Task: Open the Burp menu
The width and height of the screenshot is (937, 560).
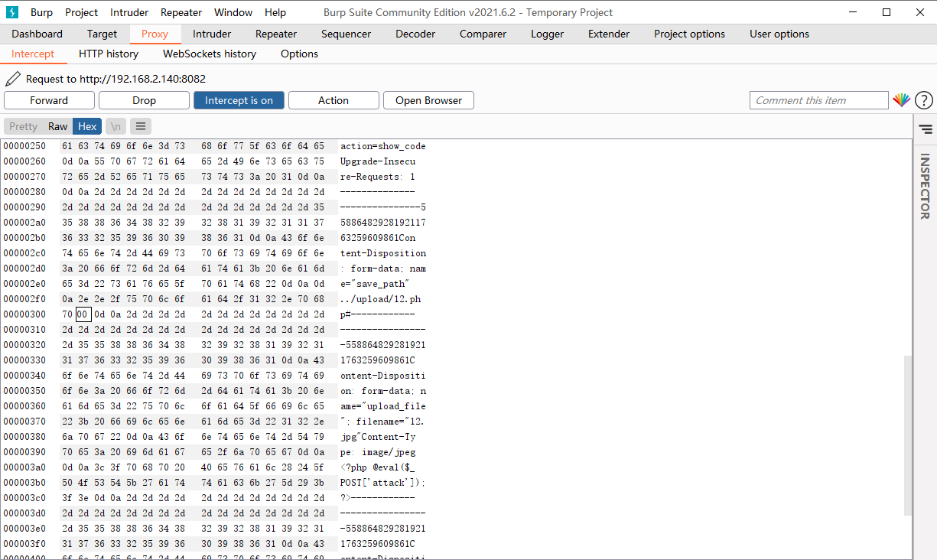Action: pos(41,12)
